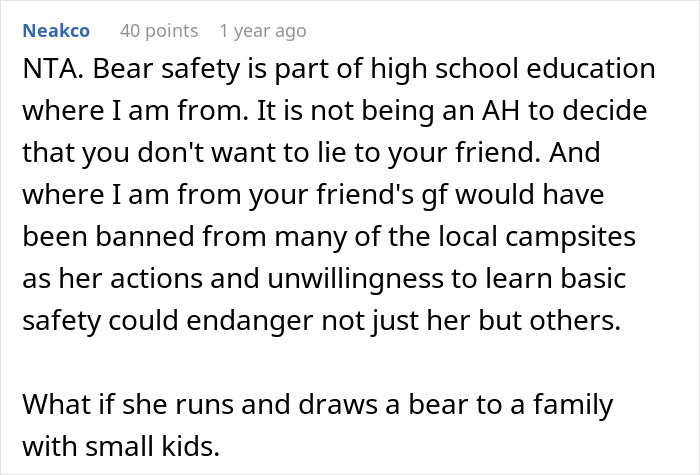Open the Neakco user profile link
Image resolution: width=700 pixels, height=475 pixels.
click(x=56, y=31)
